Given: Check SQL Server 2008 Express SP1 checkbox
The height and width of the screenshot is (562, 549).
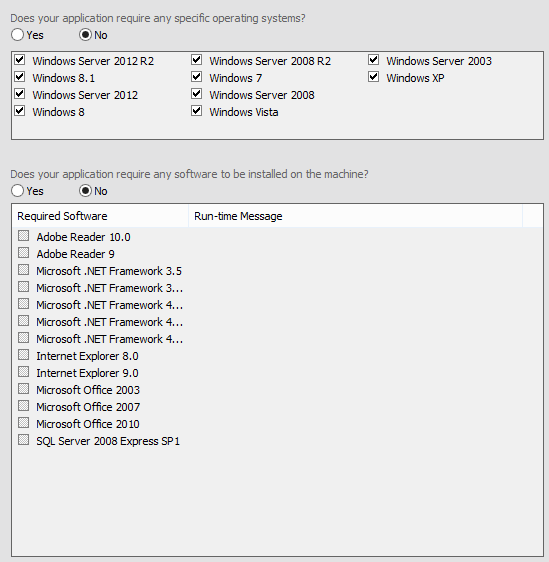Looking at the screenshot, I should pyautogui.click(x=24, y=440).
